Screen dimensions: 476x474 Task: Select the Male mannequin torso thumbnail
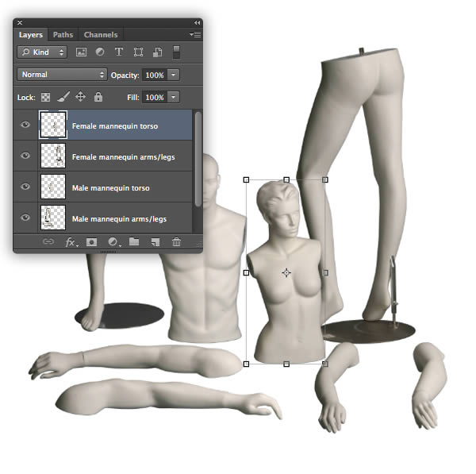(53, 187)
